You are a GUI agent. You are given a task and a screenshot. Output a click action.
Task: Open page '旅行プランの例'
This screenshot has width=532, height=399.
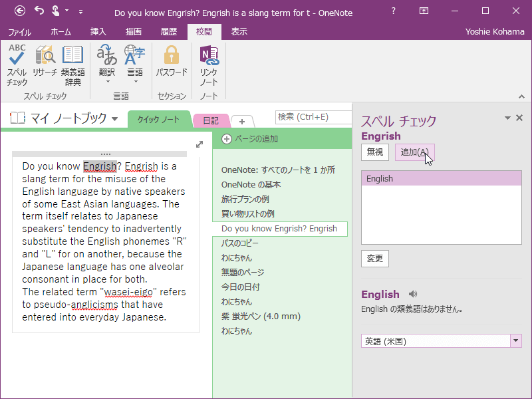point(245,199)
